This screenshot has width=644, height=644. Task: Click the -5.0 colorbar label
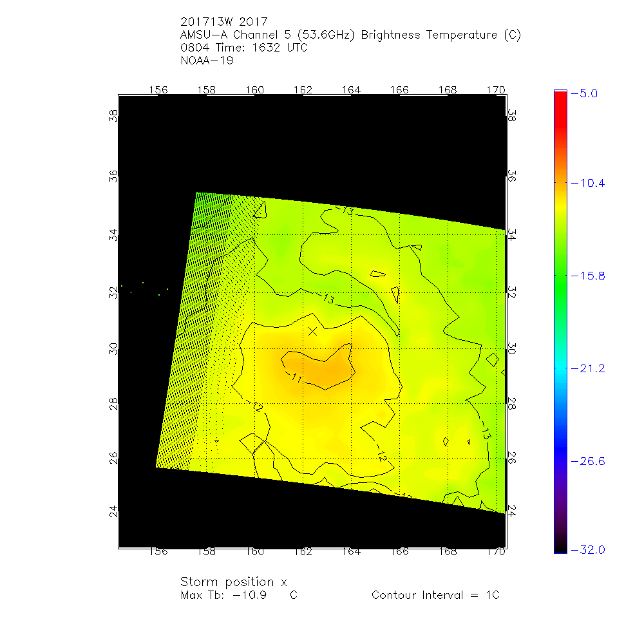coord(585,93)
